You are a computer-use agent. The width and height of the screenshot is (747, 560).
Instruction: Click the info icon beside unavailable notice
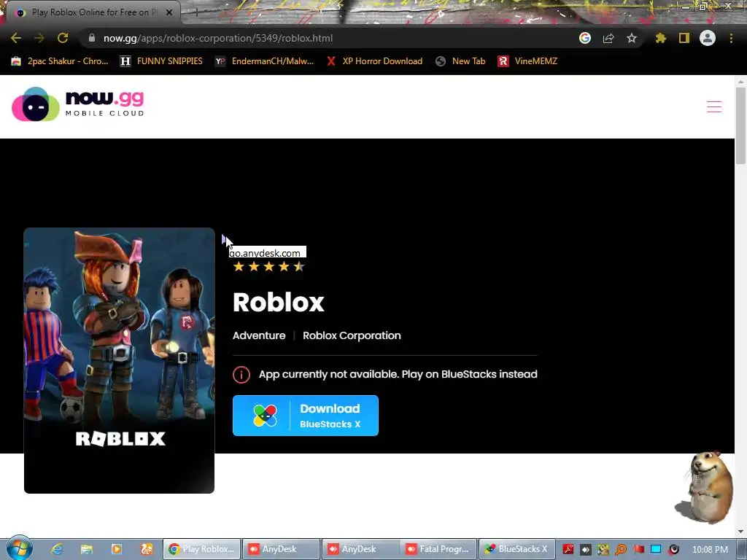(x=241, y=375)
